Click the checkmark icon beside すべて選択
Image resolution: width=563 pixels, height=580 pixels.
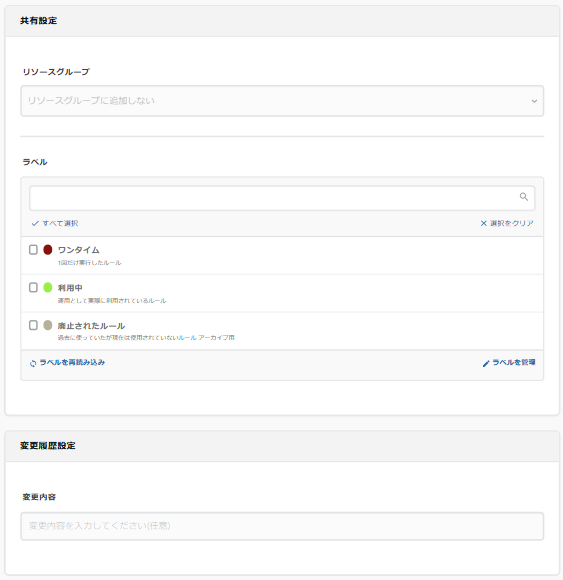coord(35,223)
